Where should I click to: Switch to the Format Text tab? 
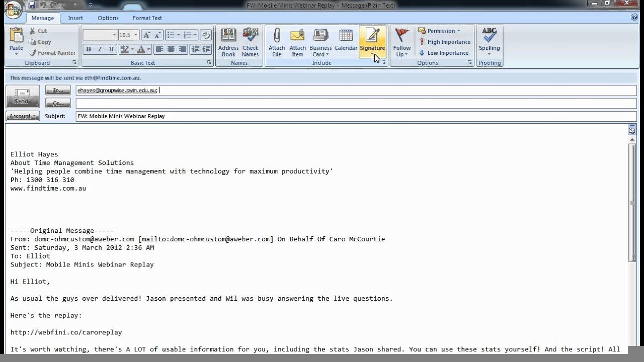[147, 18]
